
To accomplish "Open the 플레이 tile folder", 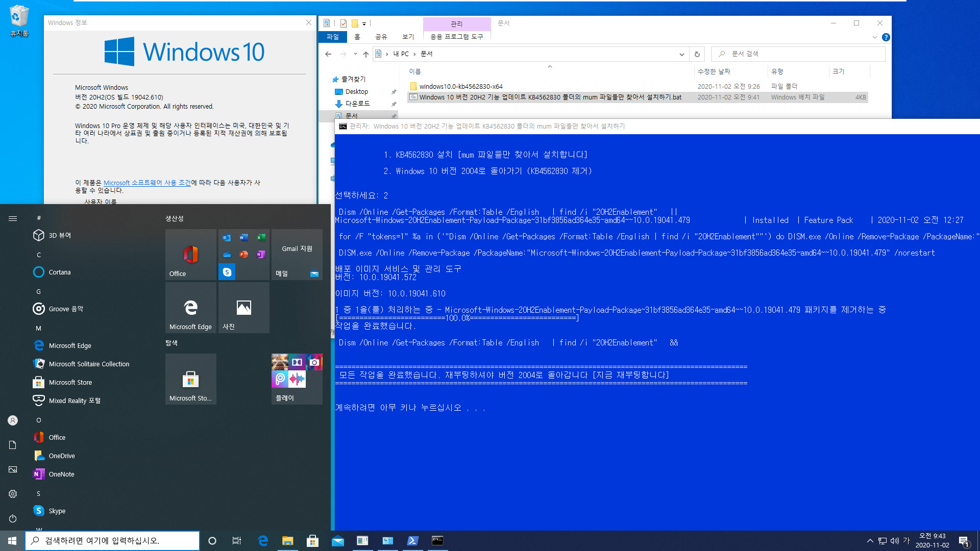I will coord(297,379).
